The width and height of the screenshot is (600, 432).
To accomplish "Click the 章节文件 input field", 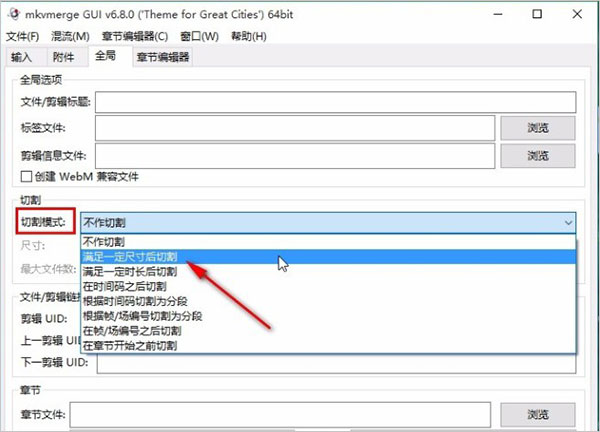I will pyautogui.click(x=280, y=414).
